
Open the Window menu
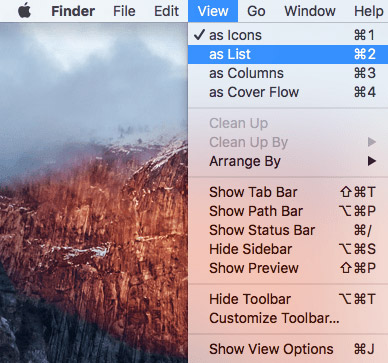point(310,11)
